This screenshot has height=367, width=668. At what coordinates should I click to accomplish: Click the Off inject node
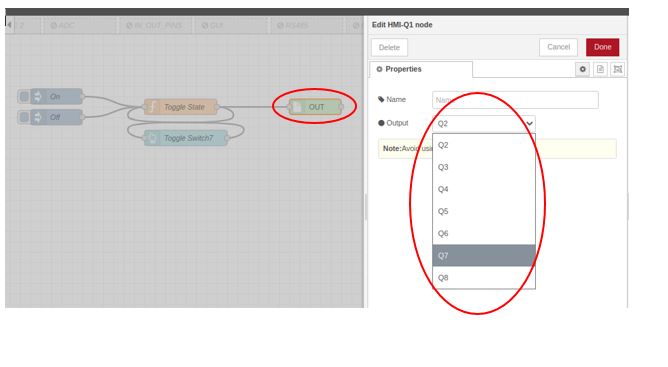pyautogui.click(x=56, y=117)
